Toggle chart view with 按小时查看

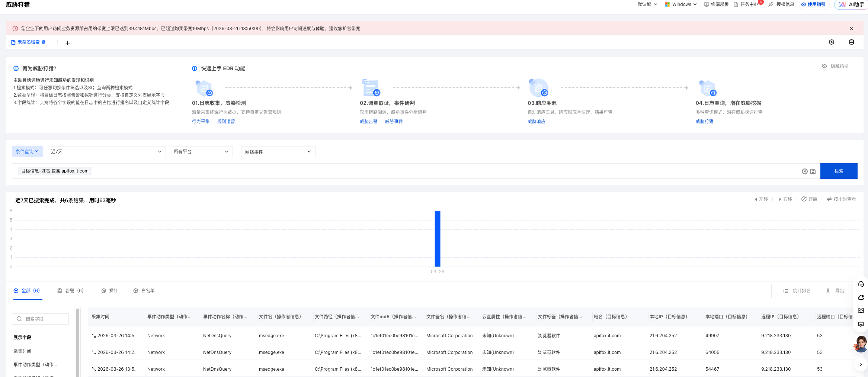click(x=841, y=199)
